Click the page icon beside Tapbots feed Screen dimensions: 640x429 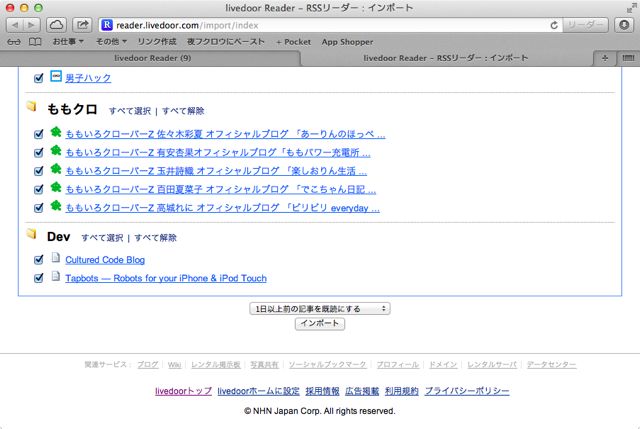pos(56,276)
